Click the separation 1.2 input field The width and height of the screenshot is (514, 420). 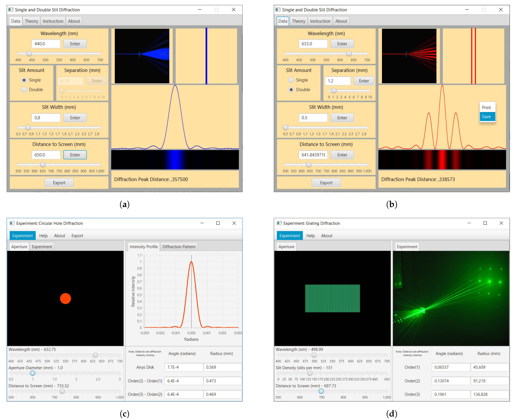pyautogui.click(x=338, y=81)
